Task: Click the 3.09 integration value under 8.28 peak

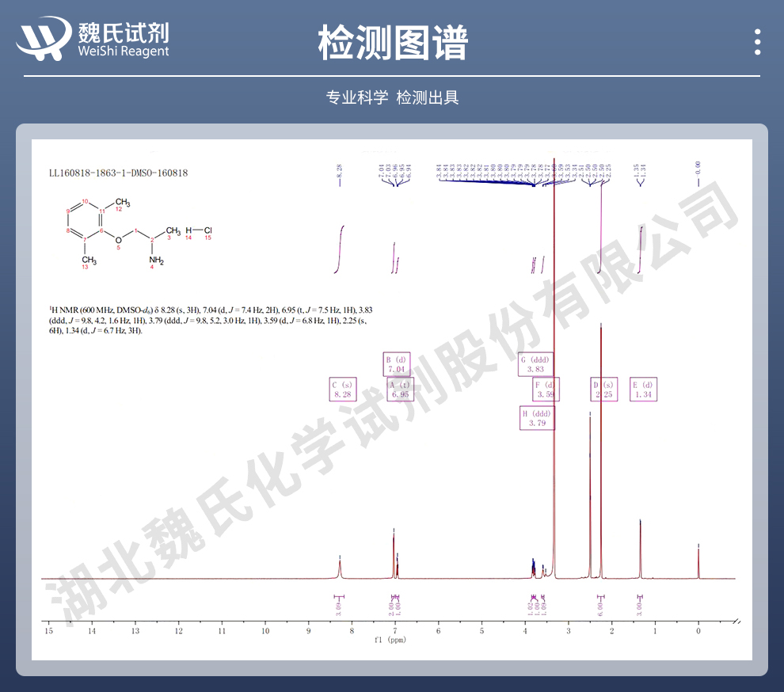Action: click(x=338, y=610)
